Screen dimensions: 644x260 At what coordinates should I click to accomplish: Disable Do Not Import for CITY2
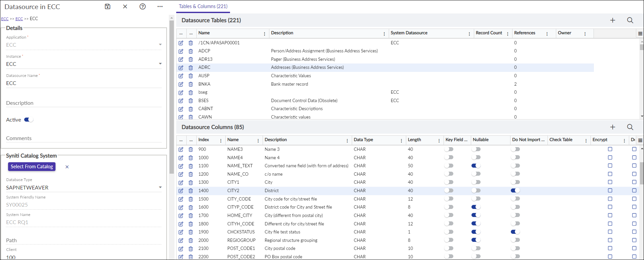coord(515,190)
